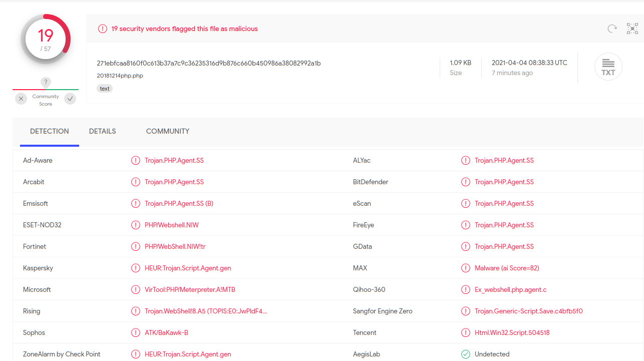Switch to the DETAILS tab
This screenshot has height=361, width=644.
[103, 131]
